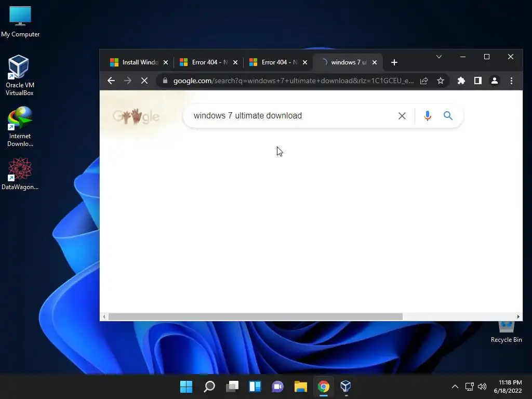The height and width of the screenshot is (399, 532).
Task: Open Widgets from taskbar
Action: tap(255, 387)
